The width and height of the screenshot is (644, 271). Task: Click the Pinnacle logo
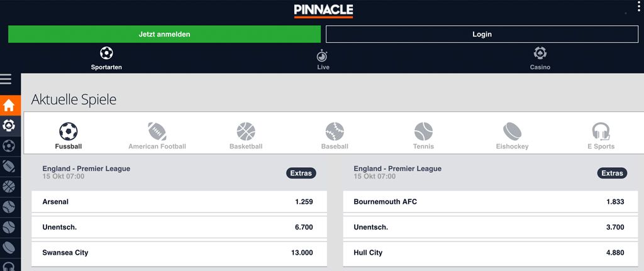(x=323, y=10)
